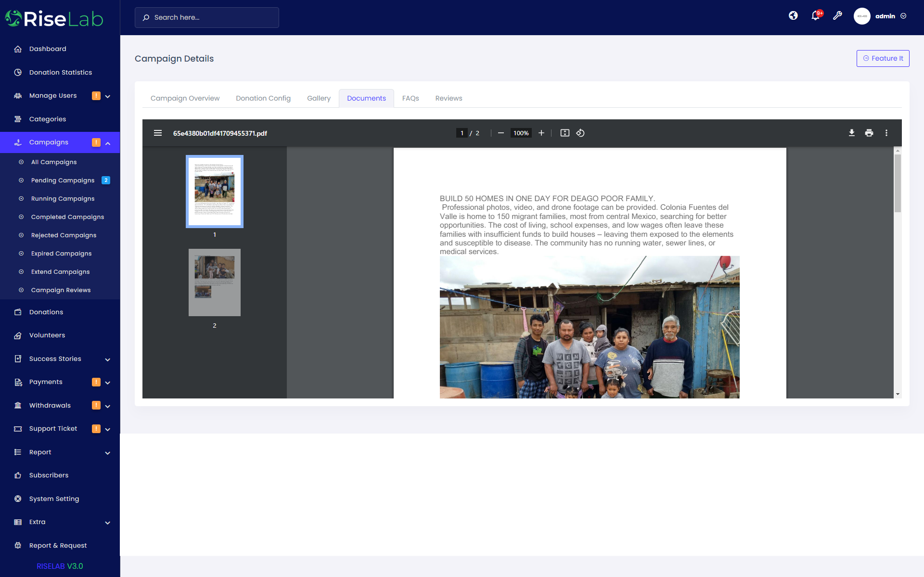This screenshot has height=577, width=924.
Task: Click the wrench system icon in header
Action: pos(837,16)
